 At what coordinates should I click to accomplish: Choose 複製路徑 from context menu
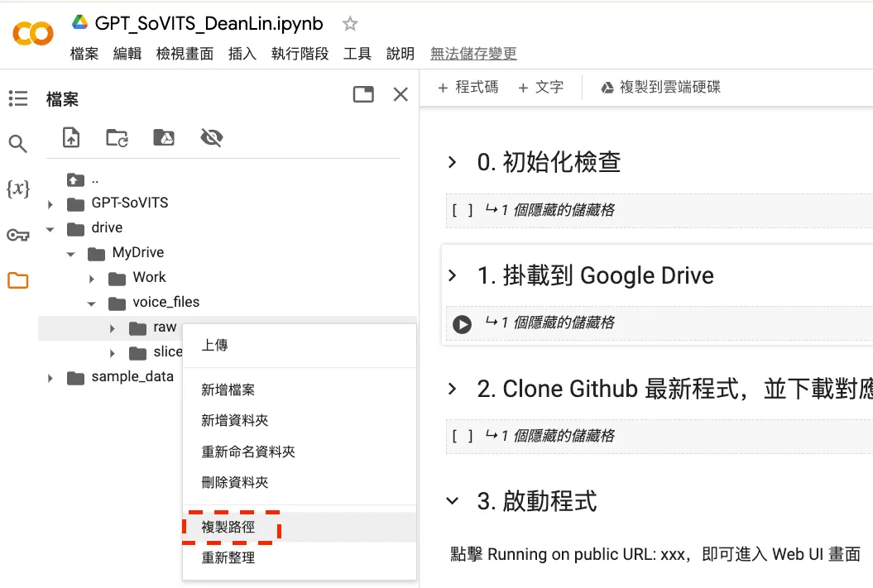(300, 527)
